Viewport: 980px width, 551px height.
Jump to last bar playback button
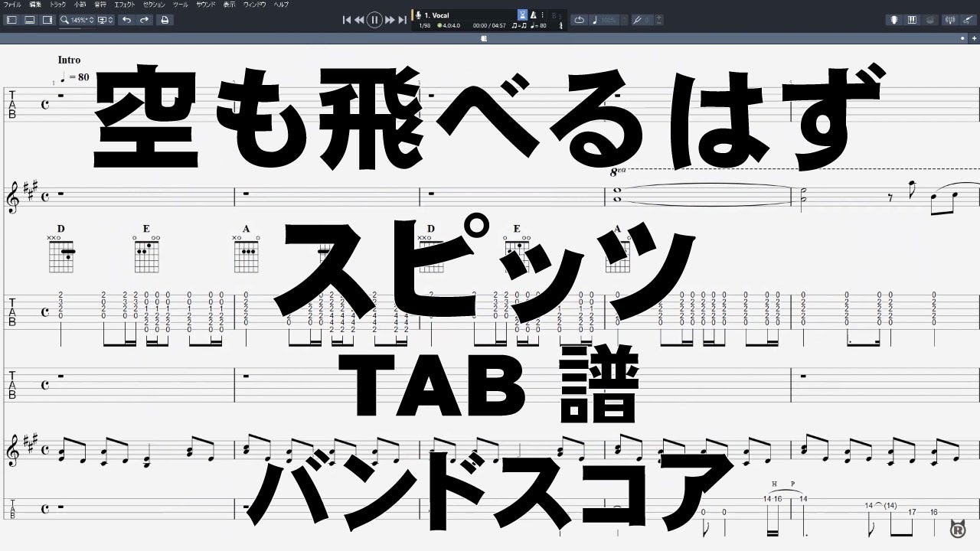[x=403, y=20]
